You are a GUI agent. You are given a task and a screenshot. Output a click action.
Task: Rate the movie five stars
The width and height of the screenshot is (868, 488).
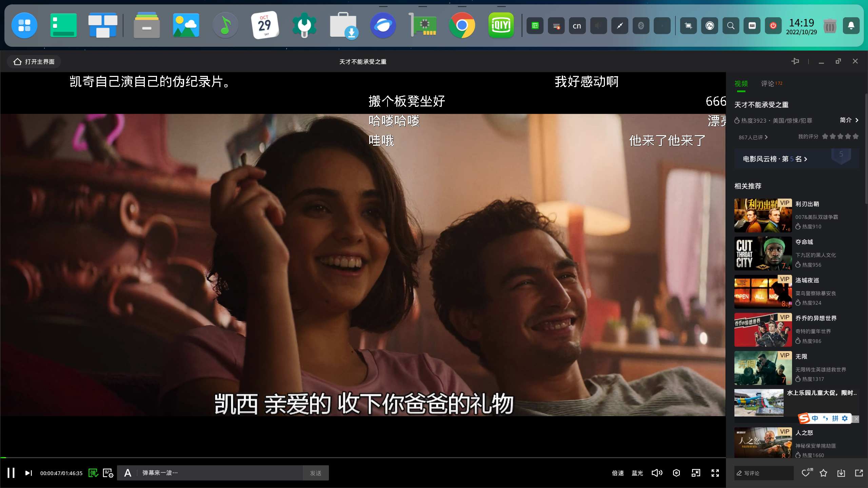tap(855, 136)
